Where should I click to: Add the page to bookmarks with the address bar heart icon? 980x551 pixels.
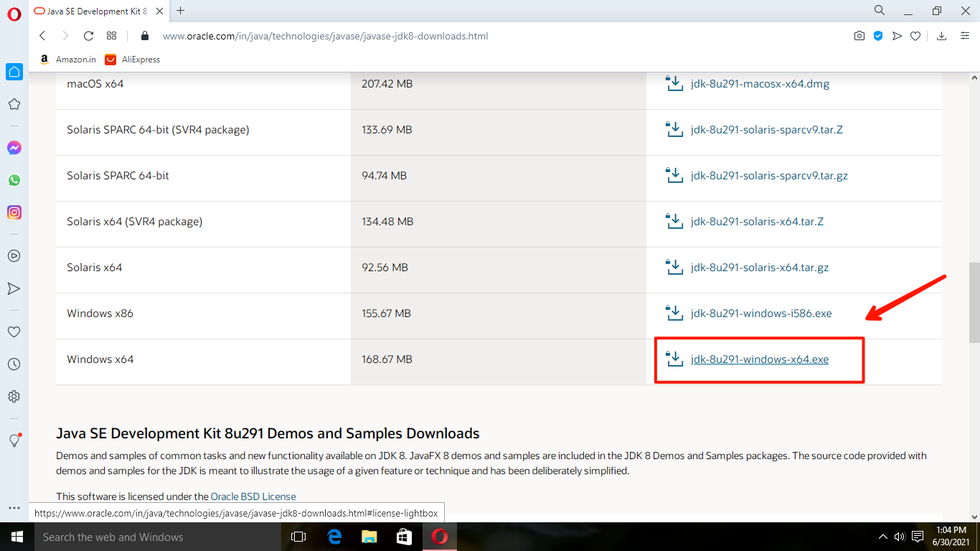click(915, 36)
